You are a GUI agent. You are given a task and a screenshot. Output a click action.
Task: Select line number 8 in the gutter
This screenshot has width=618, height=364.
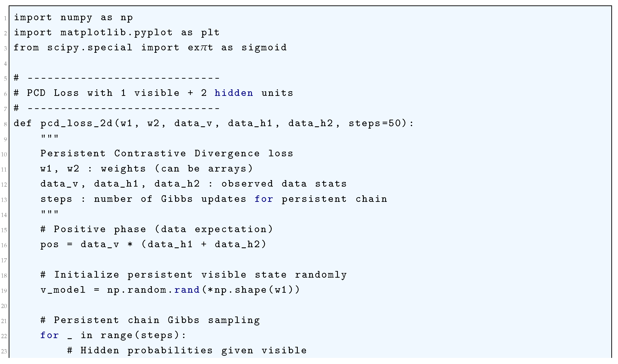[x=5, y=124]
